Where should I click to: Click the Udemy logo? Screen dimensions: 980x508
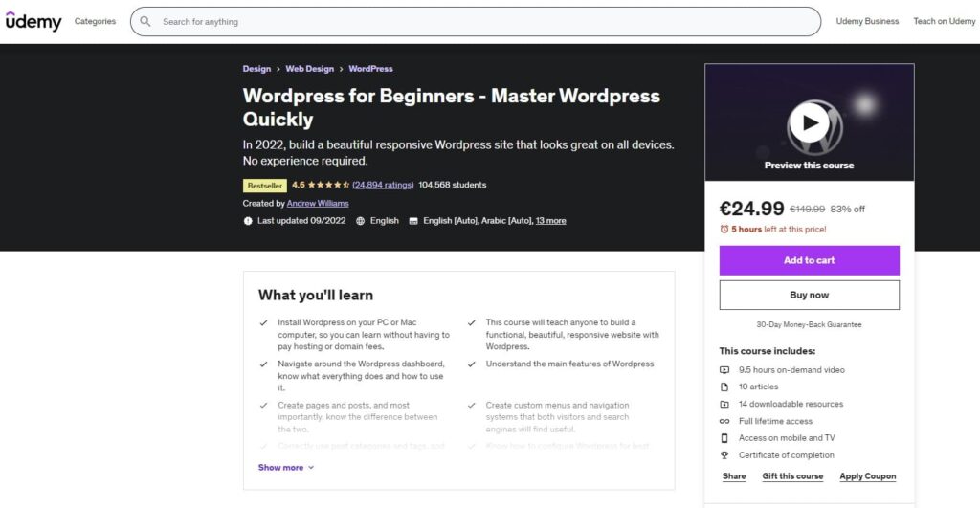33,21
